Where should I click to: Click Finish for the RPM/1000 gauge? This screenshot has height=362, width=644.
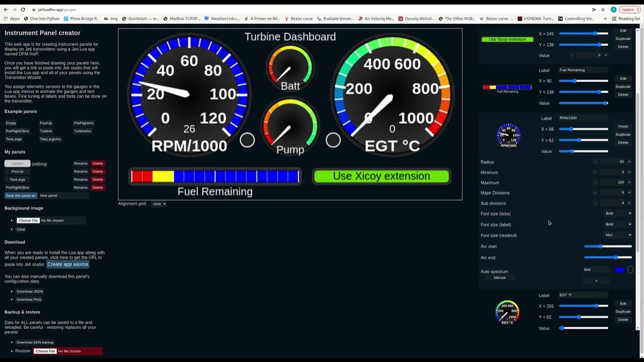tap(623, 127)
